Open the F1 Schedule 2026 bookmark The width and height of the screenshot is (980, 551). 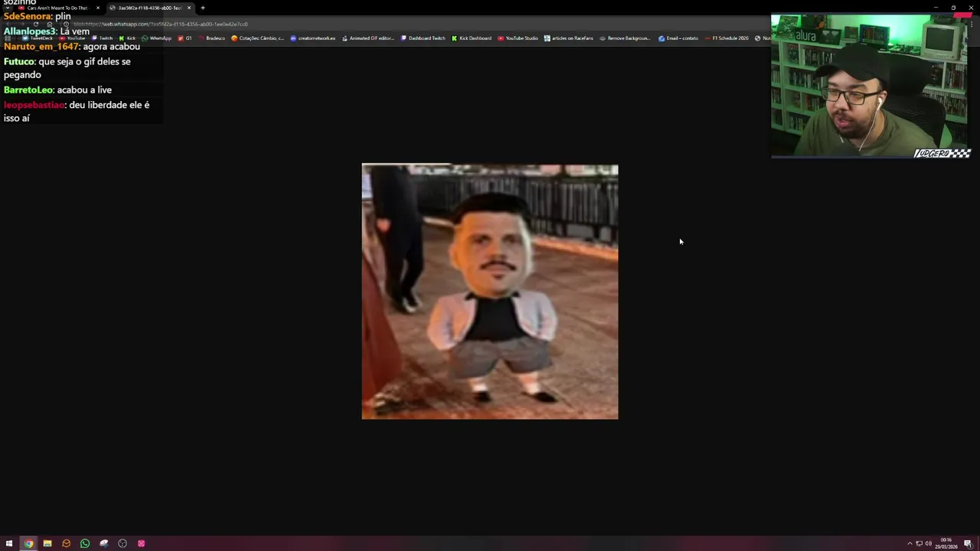727,38
